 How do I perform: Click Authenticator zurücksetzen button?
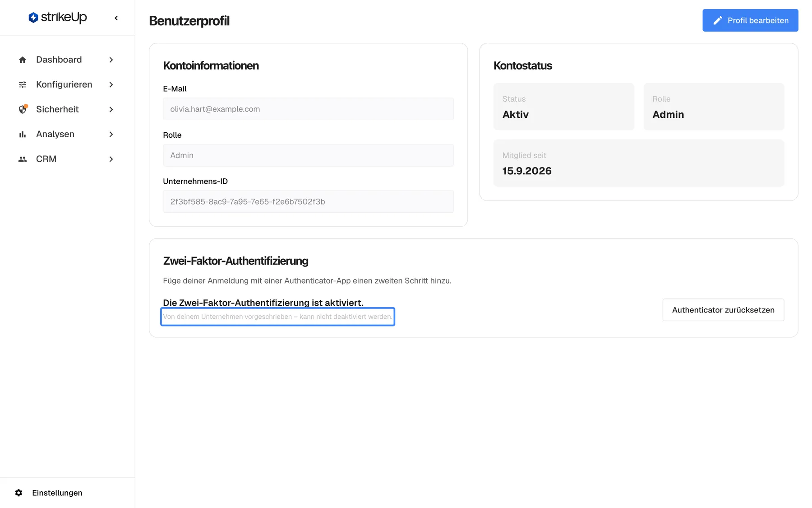tap(723, 310)
